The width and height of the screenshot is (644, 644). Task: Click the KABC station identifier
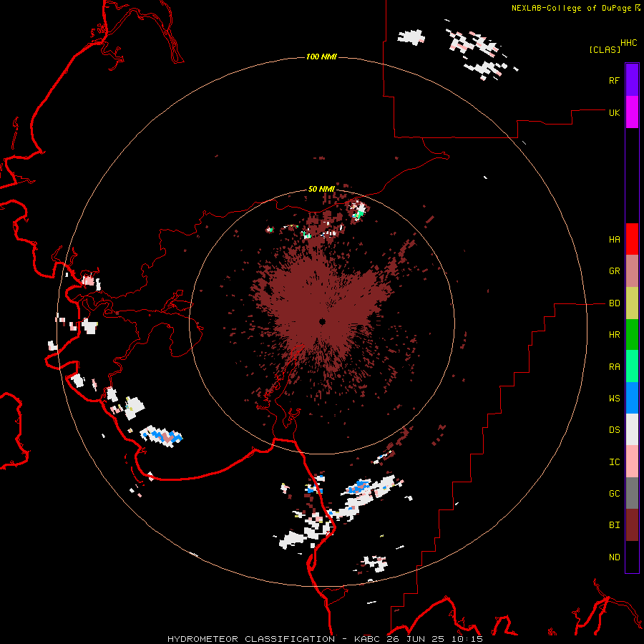point(366,639)
